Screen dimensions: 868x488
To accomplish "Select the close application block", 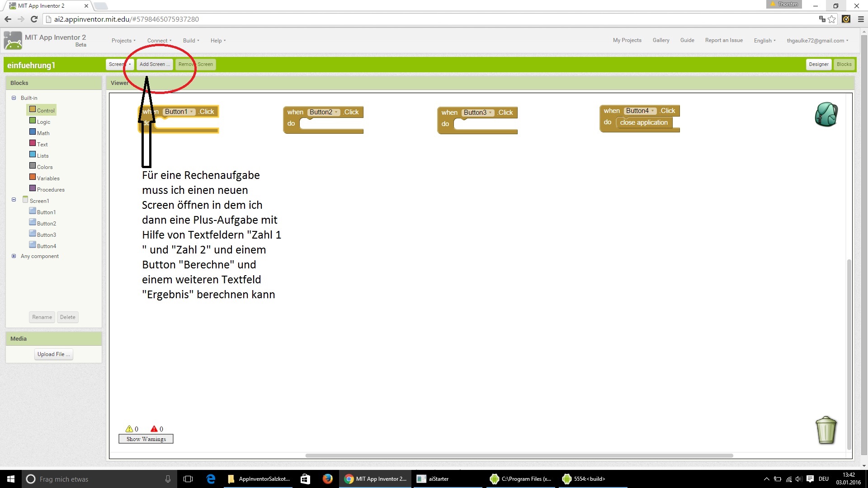I will click(644, 122).
